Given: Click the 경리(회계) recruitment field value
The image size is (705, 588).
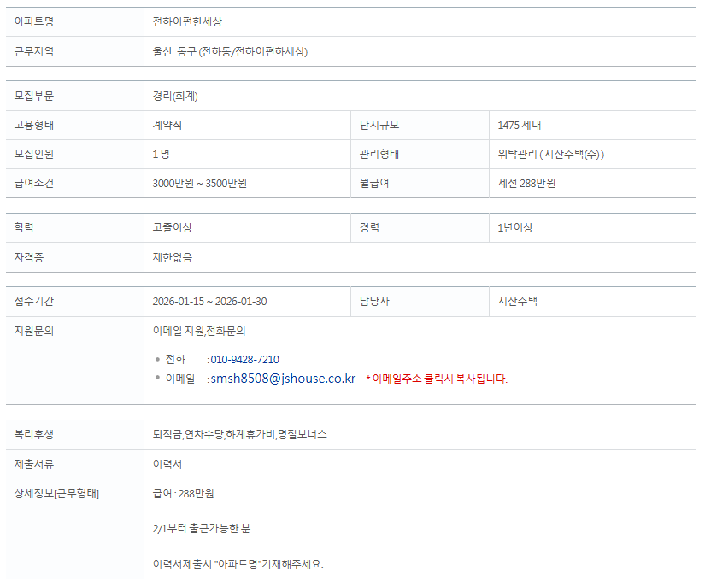Looking at the screenshot, I should coord(175,97).
